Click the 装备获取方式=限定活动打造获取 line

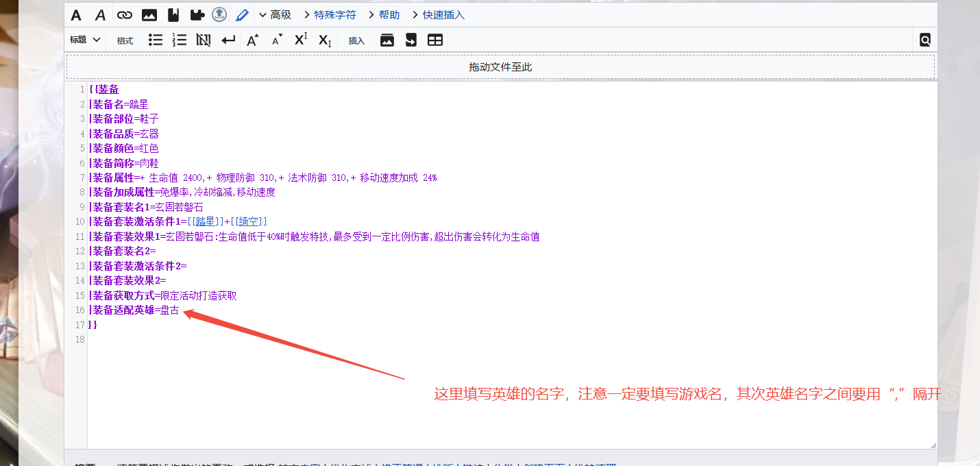point(163,295)
